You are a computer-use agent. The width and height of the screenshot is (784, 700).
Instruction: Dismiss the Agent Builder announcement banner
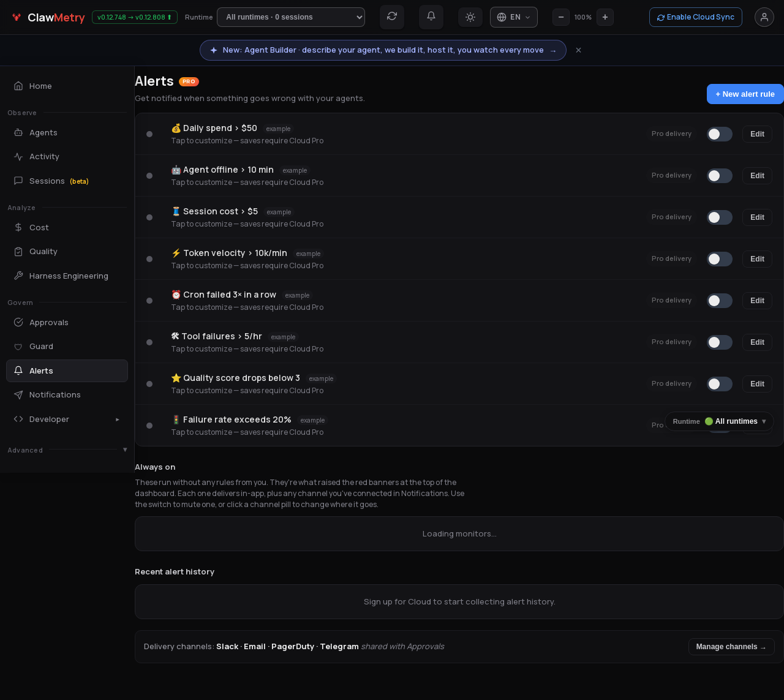tap(578, 50)
